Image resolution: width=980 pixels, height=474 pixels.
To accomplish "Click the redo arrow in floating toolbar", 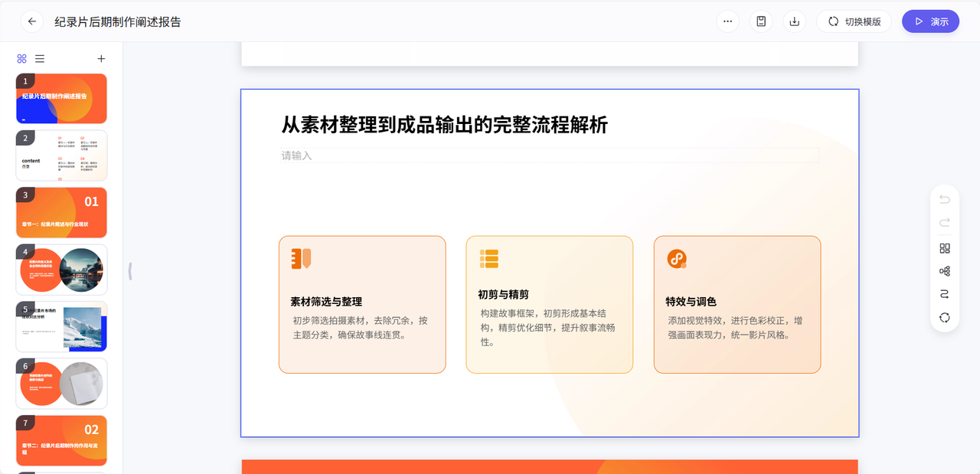I will pos(945,223).
